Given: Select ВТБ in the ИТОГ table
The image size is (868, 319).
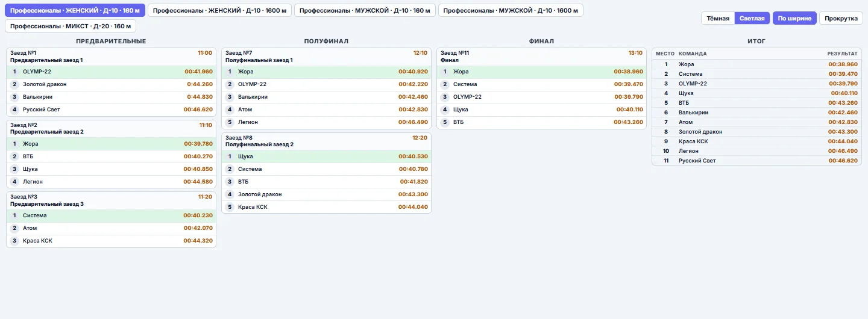Looking at the screenshot, I should tap(756, 103).
